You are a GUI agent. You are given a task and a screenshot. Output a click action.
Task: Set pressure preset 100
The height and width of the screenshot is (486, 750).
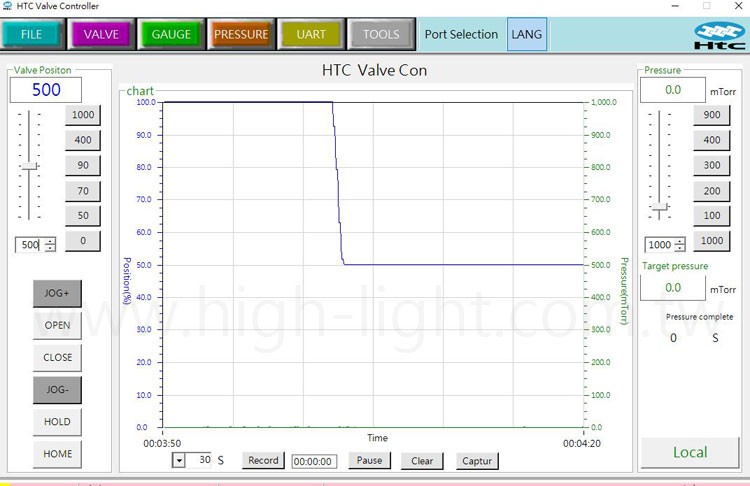click(712, 216)
